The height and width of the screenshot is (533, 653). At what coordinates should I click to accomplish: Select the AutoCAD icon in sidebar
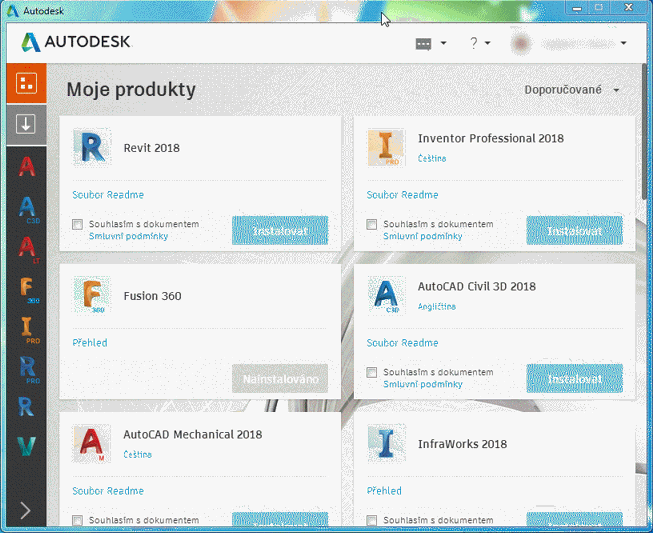pos(27,167)
